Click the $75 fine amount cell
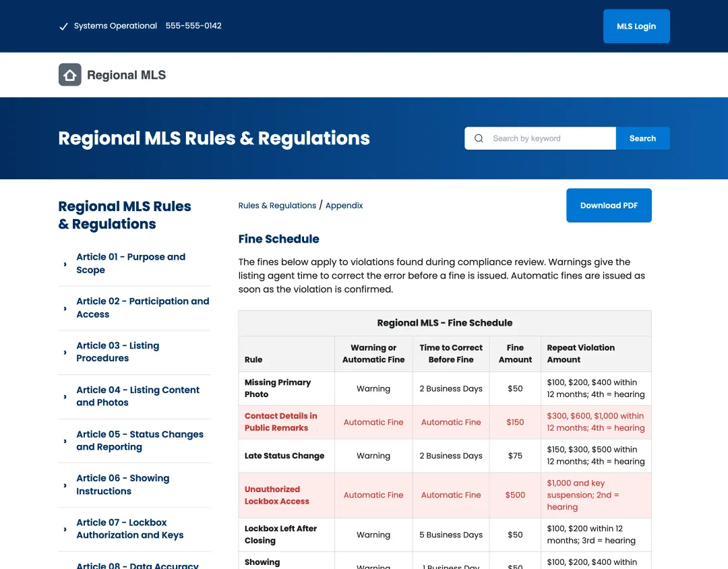Viewport: 728px width, 569px height. coord(515,456)
